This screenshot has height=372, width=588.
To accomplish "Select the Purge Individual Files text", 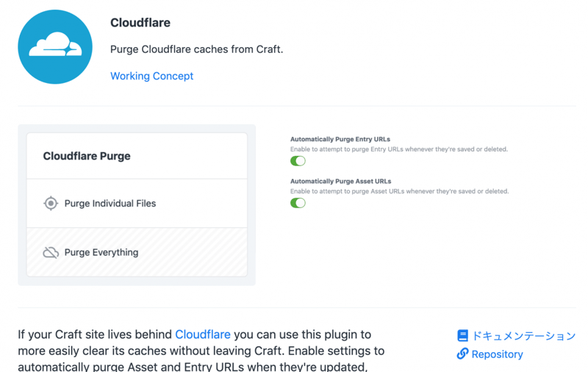I will [110, 204].
